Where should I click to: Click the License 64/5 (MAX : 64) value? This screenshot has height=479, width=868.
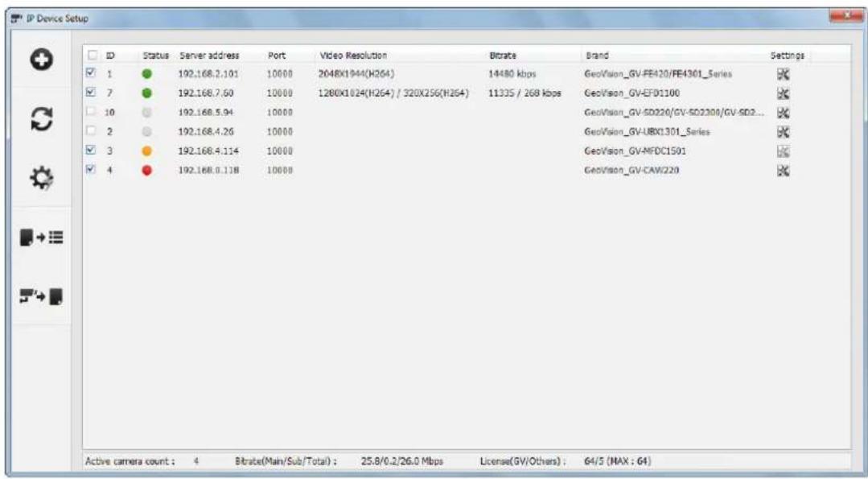coord(618,461)
